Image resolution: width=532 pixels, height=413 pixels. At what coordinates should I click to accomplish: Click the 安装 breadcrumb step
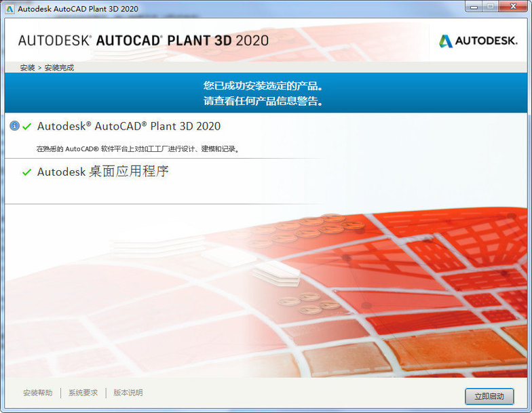(27, 68)
